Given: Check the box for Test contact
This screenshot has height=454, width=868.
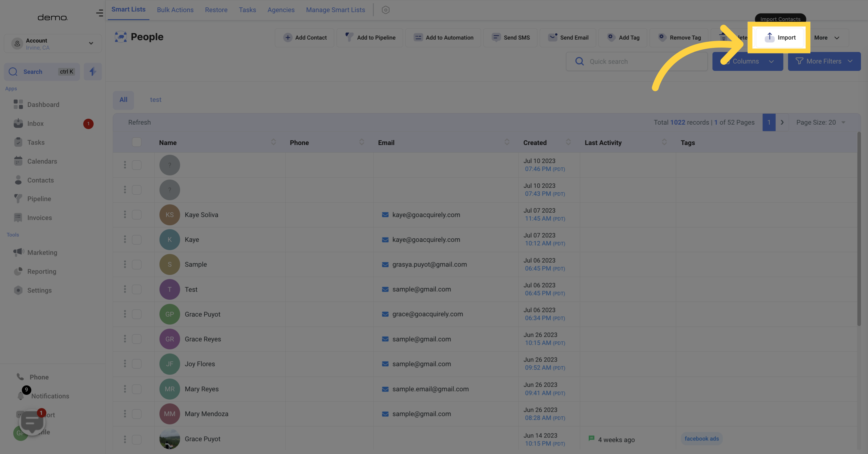Looking at the screenshot, I should pyautogui.click(x=136, y=289).
